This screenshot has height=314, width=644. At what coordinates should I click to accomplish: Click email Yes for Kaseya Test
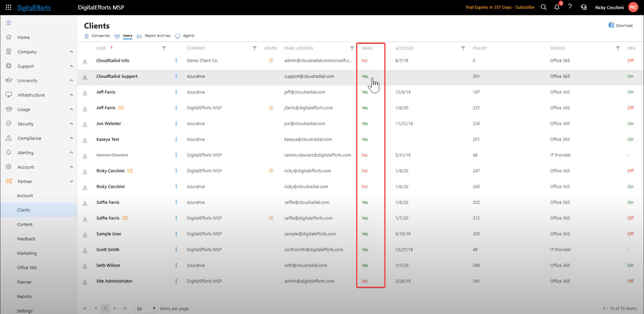[365, 139]
